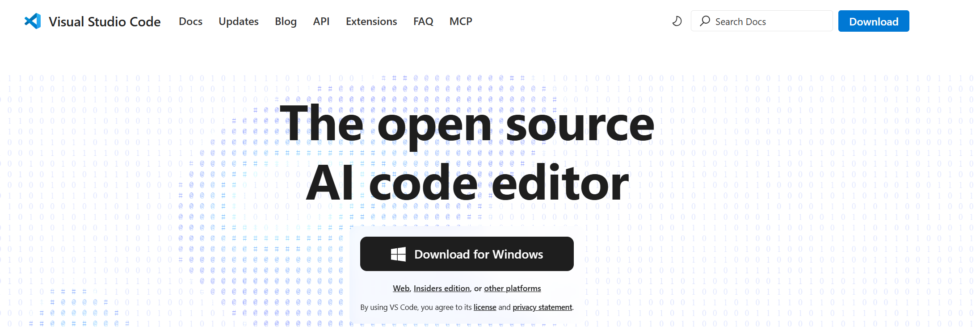Browse the Extensions page
Screen dimensions: 980x330
point(371,21)
